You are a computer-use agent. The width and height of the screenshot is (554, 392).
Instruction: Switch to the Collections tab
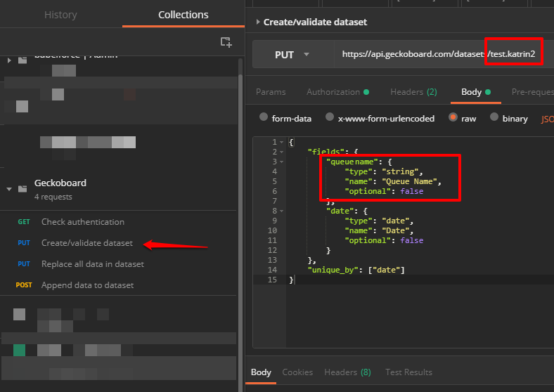pyautogui.click(x=183, y=15)
